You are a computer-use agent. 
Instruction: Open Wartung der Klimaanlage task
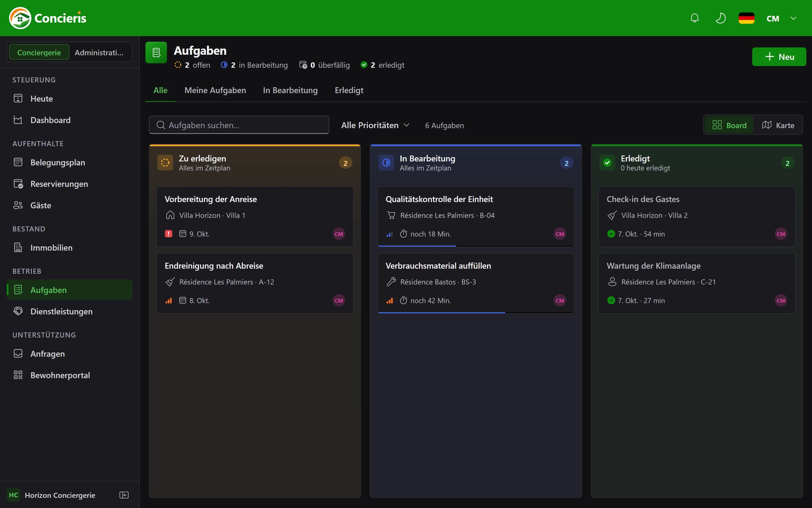697,283
